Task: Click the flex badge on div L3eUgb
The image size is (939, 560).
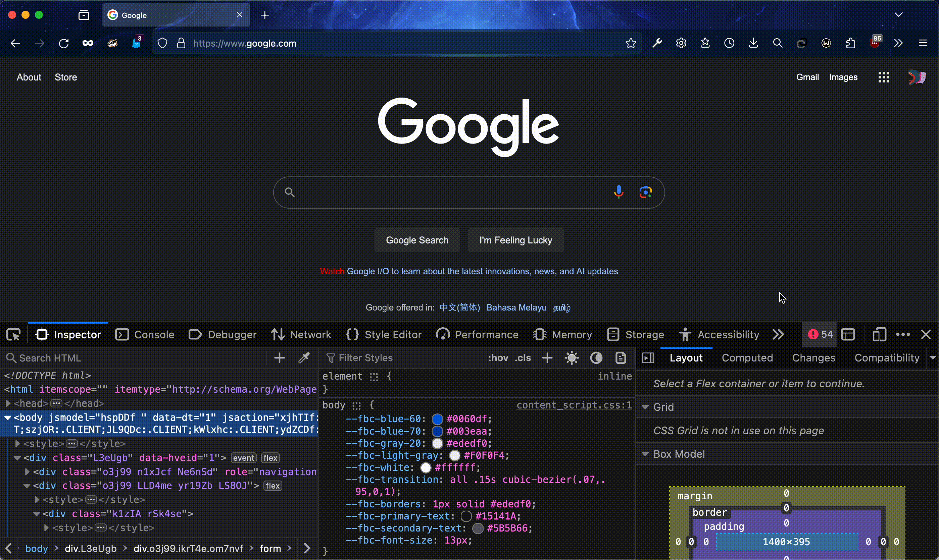Action: pyautogui.click(x=271, y=458)
